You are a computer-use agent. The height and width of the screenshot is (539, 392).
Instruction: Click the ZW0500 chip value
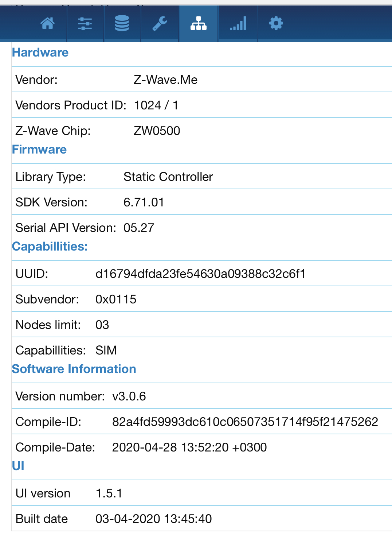coord(157,131)
